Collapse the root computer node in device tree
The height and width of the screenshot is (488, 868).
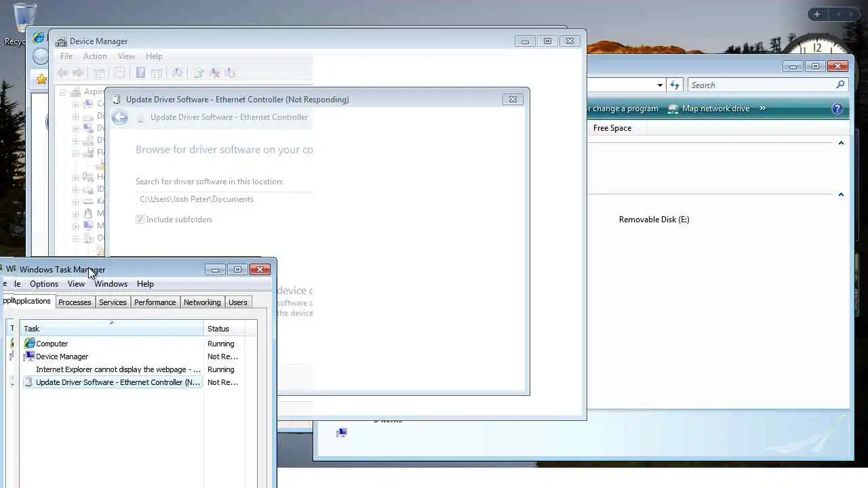point(63,91)
